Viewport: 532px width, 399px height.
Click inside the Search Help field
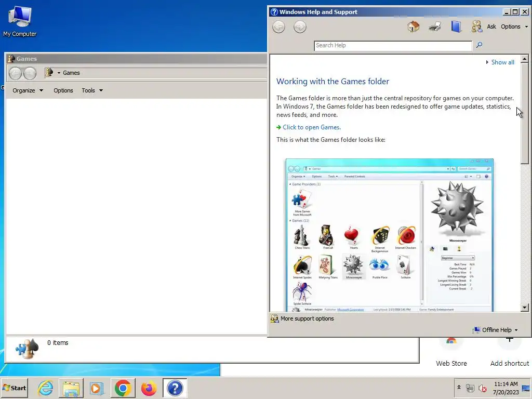tap(393, 46)
